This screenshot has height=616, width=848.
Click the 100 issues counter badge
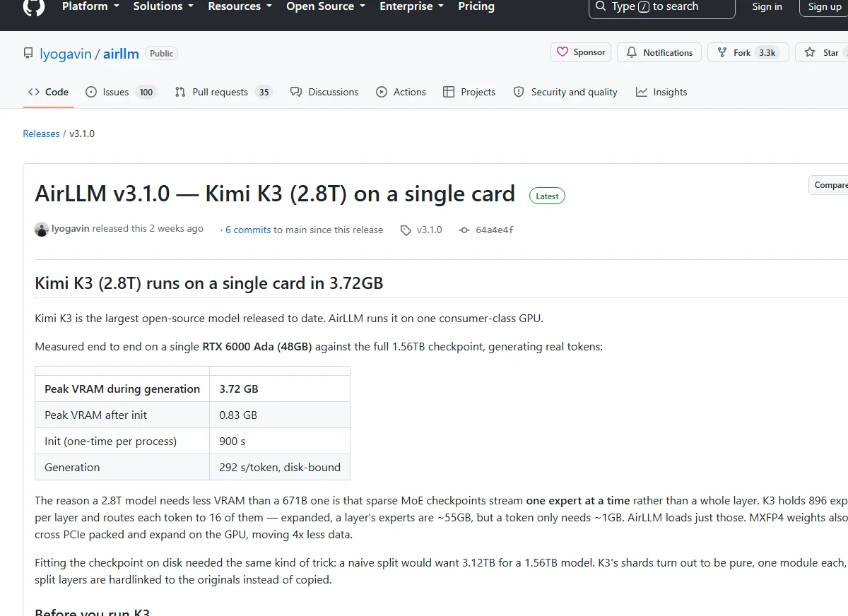(146, 92)
